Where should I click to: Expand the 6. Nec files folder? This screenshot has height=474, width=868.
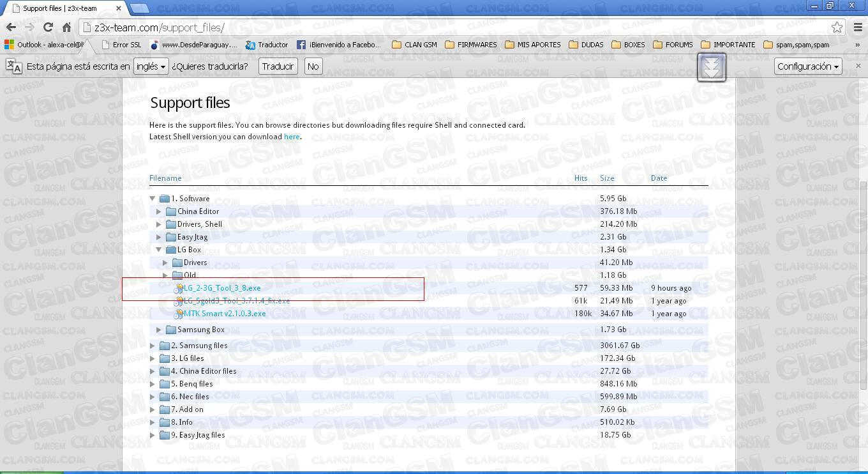[x=153, y=397]
